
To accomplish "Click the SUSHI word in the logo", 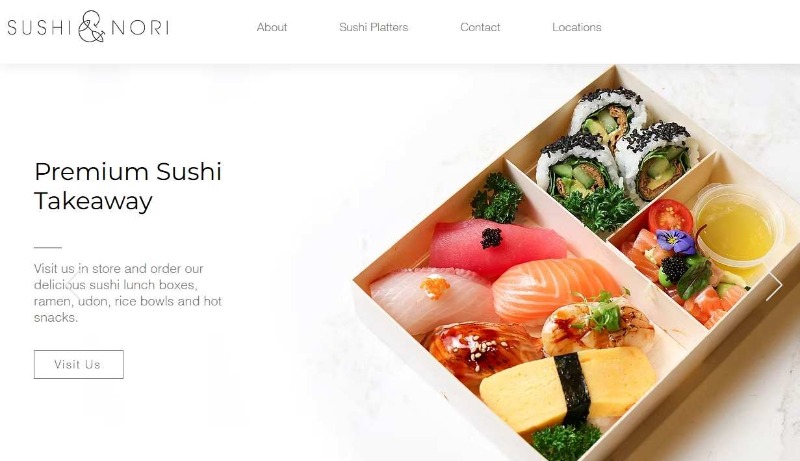I will tap(39, 27).
